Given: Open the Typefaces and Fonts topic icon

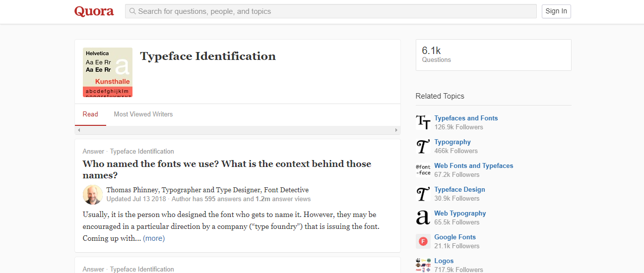Looking at the screenshot, I should [x=423, y=122].
